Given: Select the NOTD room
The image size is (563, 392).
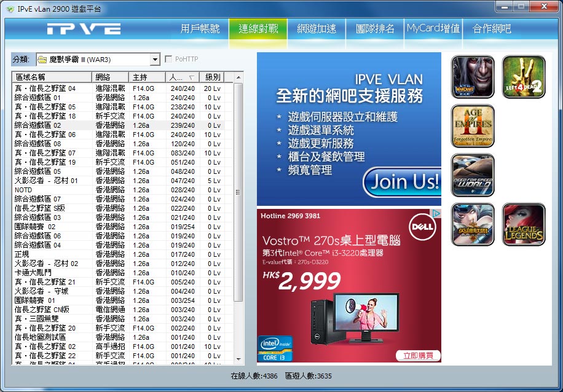Looking at the screenshot, I should (118, 190).
